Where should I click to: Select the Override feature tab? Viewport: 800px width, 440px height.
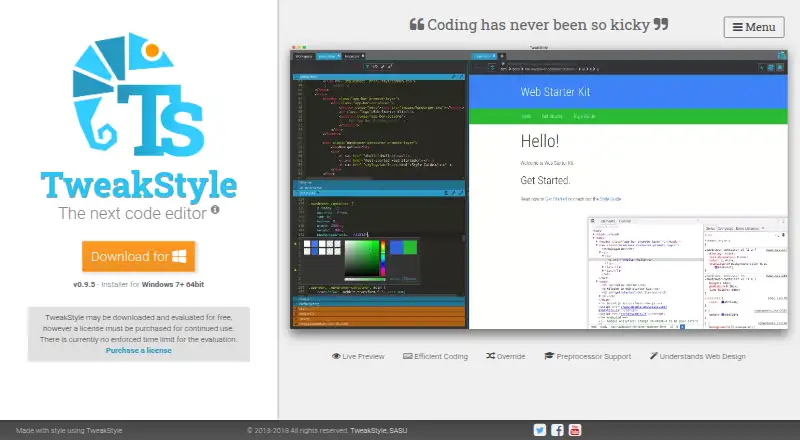[x=506, y=356]
